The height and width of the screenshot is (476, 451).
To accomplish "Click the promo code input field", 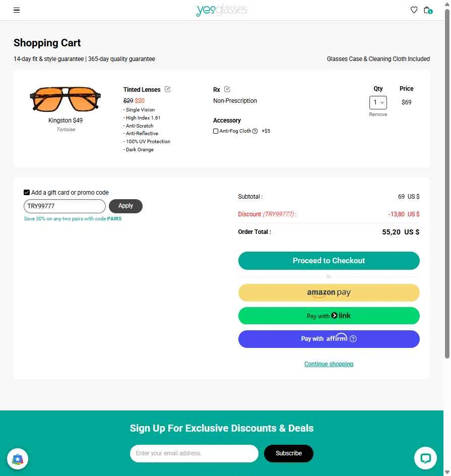I will click(65, 206).
